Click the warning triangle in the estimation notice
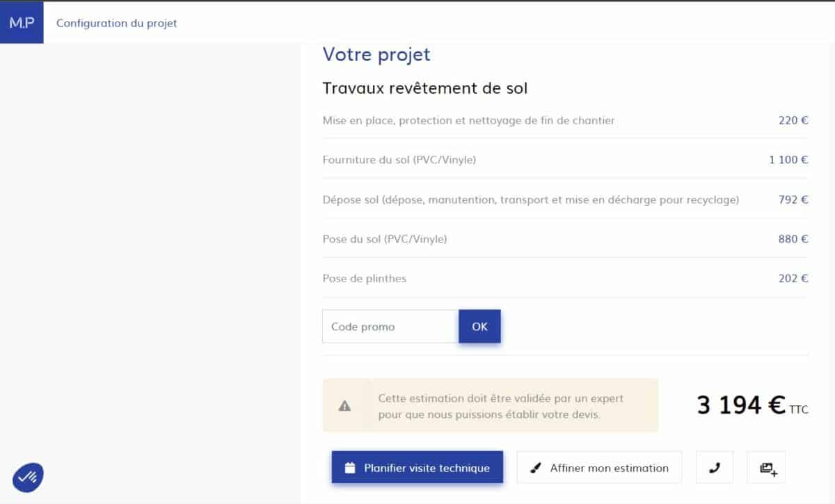The width and height of the screenshot is (835, 504). coord(344,405)
